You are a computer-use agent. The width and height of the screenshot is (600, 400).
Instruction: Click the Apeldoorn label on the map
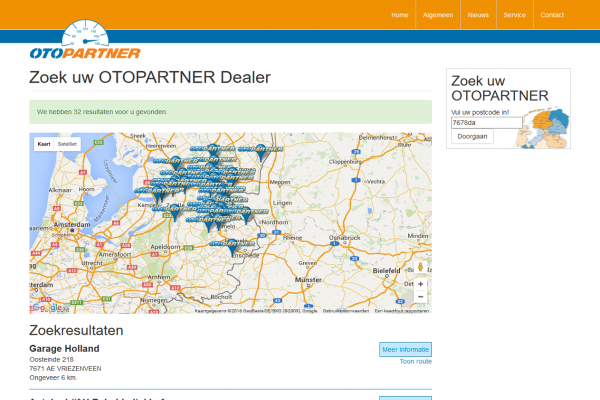point(165,247)
